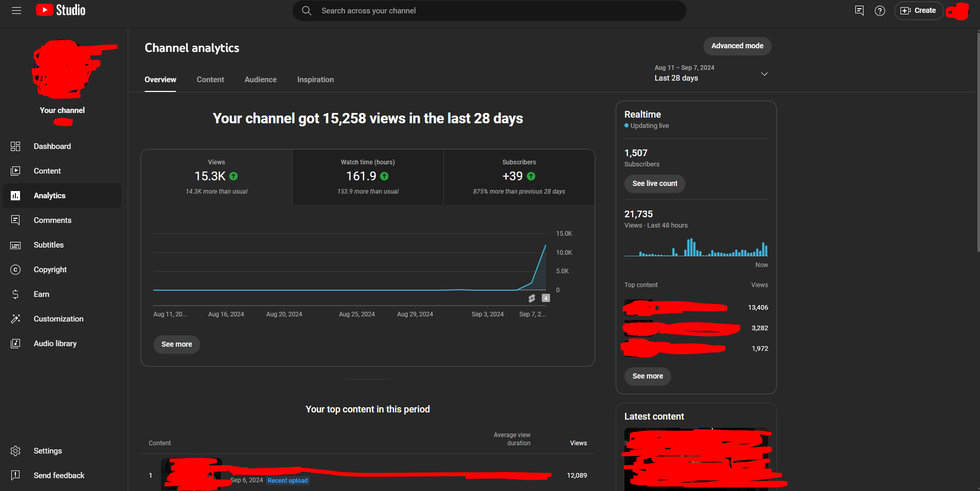
Task: Click the search magnifier icon
Action: tap(307, 11)
